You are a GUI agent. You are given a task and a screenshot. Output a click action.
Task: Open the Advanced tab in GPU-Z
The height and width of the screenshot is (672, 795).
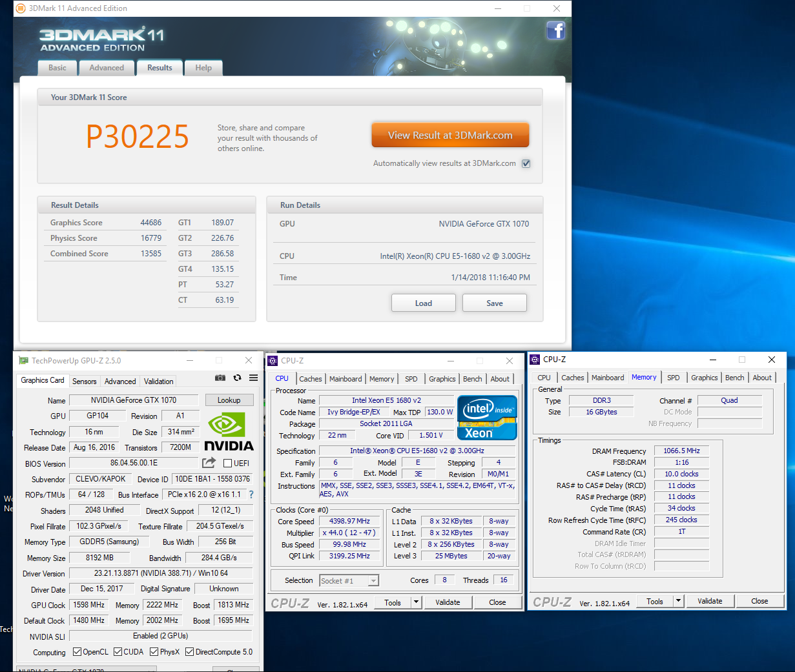pos(120,382)
